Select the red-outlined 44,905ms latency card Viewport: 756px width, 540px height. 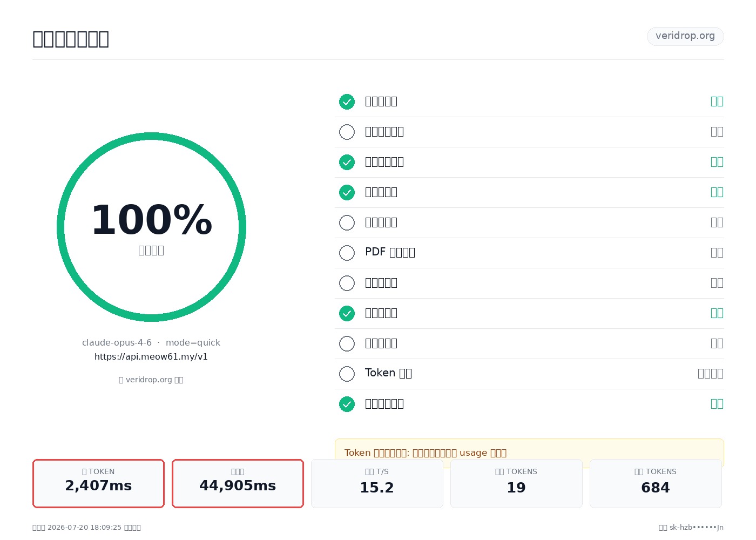pyautogui.click(x=238, y=483)
